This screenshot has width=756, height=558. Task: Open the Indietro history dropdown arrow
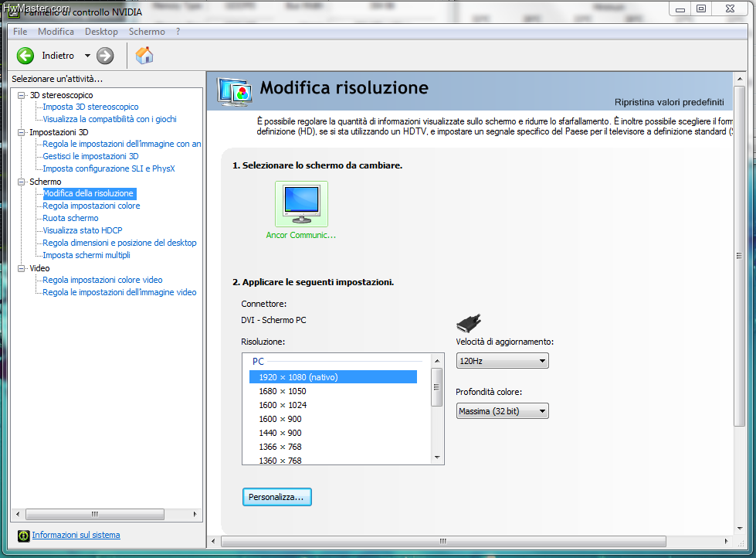click(87, 56)
